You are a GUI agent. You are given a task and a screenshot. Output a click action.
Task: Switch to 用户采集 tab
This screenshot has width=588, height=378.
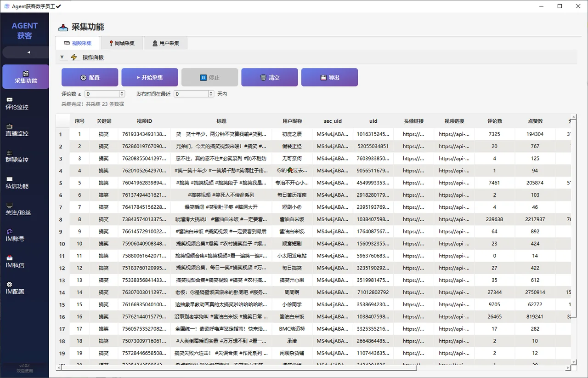coord(165,43)
